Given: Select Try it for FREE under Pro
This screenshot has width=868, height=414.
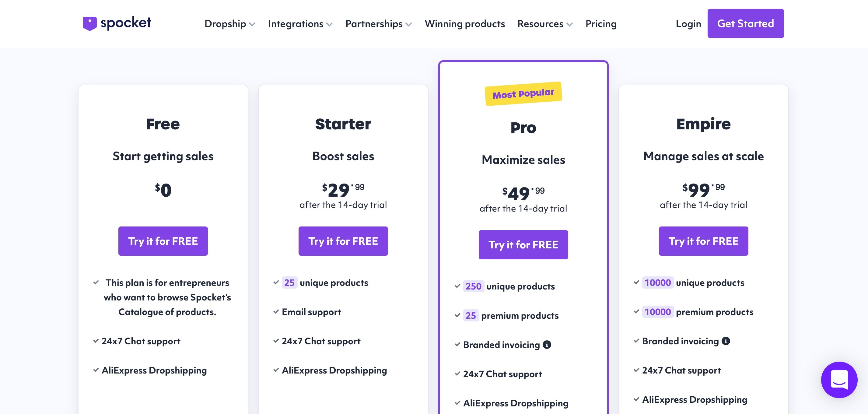Looking at the screenshot, I should [523, 245].
